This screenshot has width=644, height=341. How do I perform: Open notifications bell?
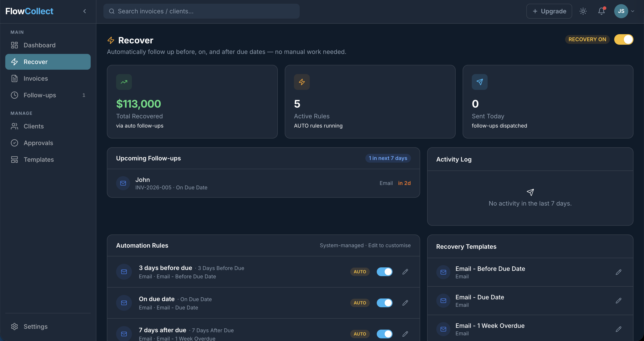602,11
